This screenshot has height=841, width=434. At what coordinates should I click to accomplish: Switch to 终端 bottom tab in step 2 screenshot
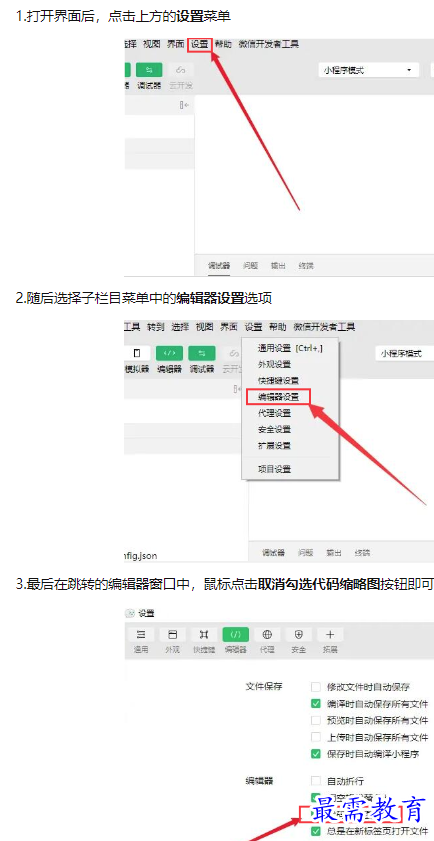coord(362,552)
